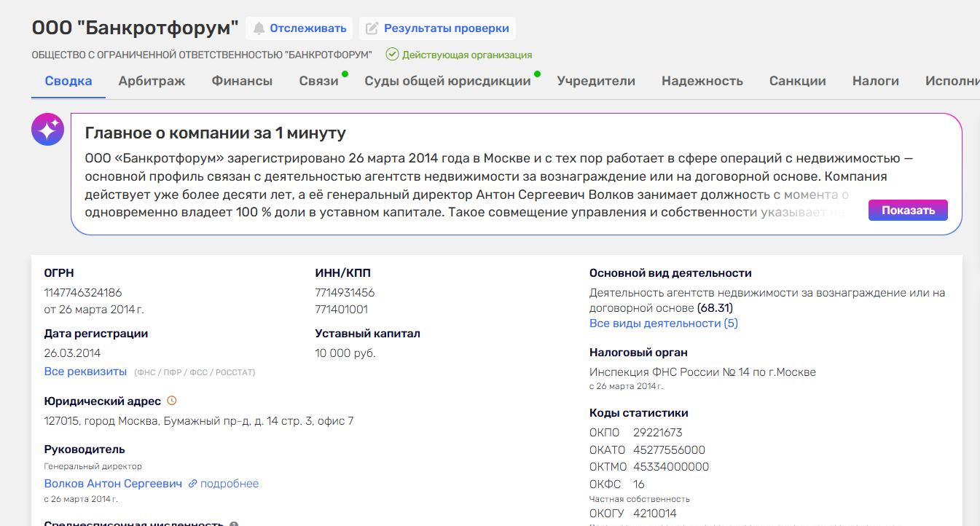Screen dimensions: 980x526
Task: Click the ОКАТО code 45277556000
Action: 669,450
